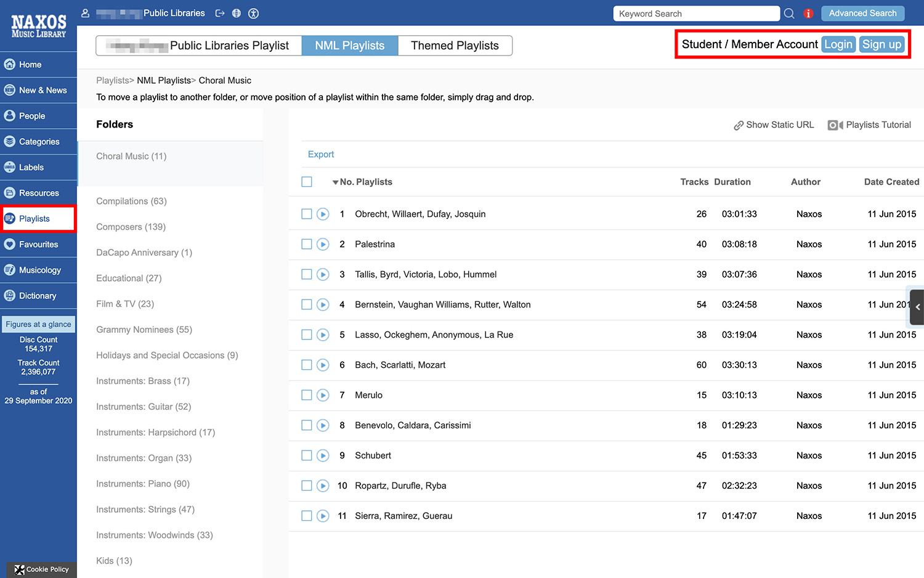
Task: Click into the Keyword Search field
Action: (696, 14)
